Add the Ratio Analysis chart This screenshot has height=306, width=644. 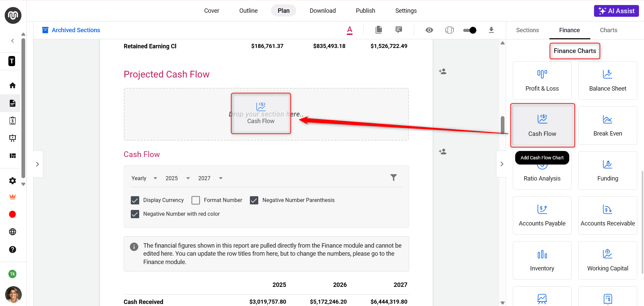542,170
